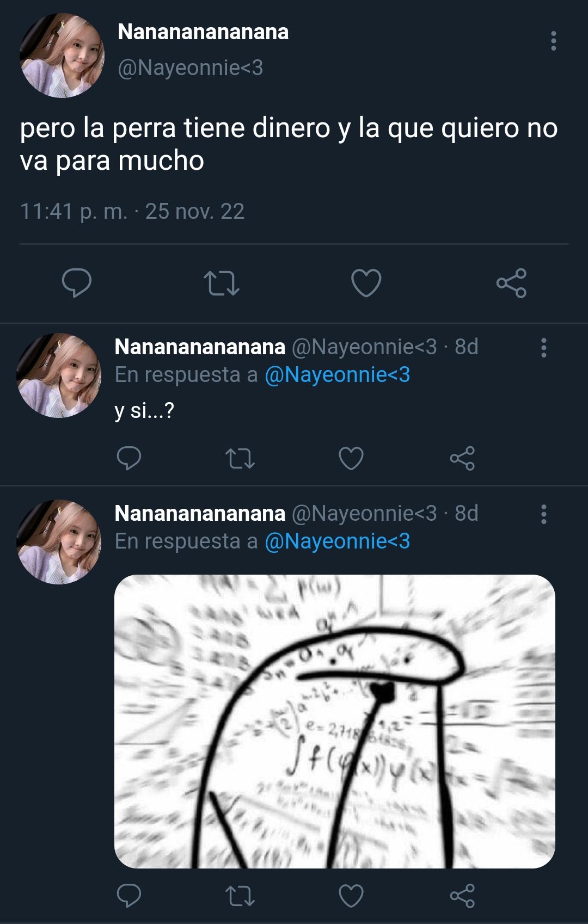
Task: Open the math meme image attachment
Action: click(x=334, y=721)
